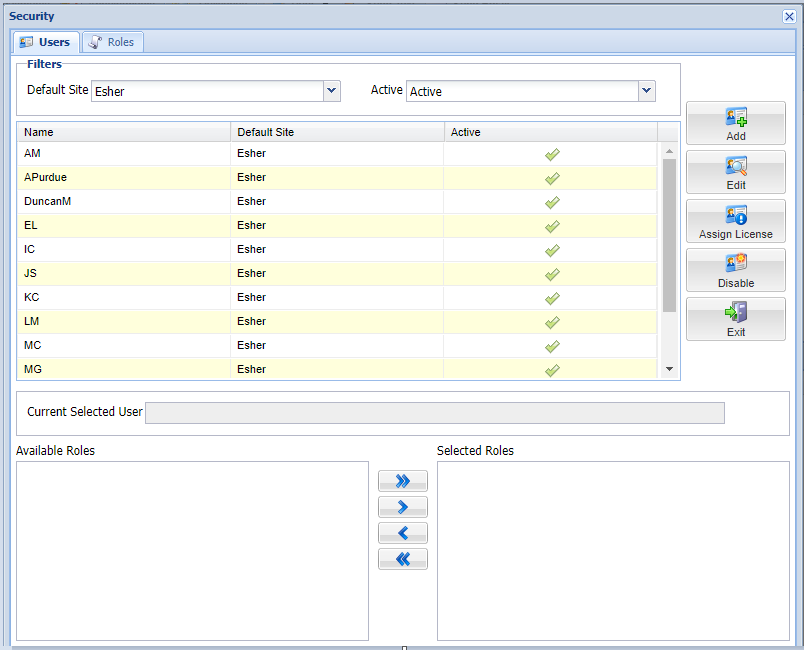Sort by the Default Site column header
This screenshot has height=650, width=804.
(337, 132)
